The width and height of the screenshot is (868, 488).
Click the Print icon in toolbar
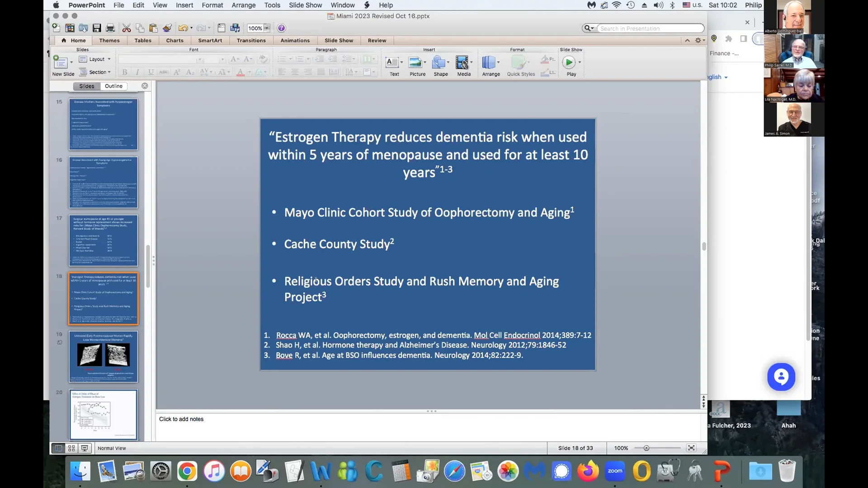pyautogui.click(x=110, y=28)
